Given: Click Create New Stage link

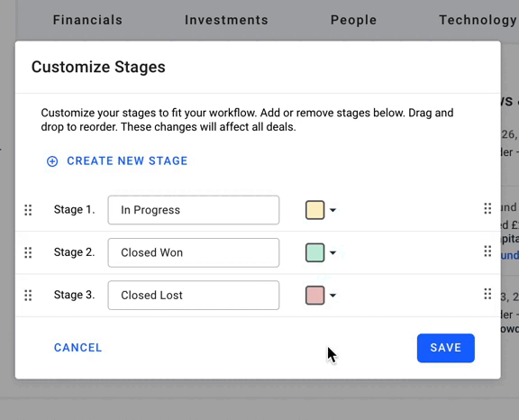Looking at the screenshot, I should (x=127, y=161).
